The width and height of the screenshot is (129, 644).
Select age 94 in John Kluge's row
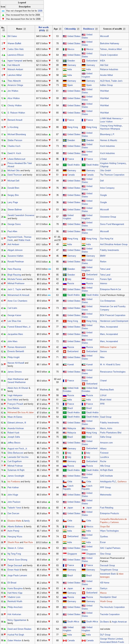[57, 495]
